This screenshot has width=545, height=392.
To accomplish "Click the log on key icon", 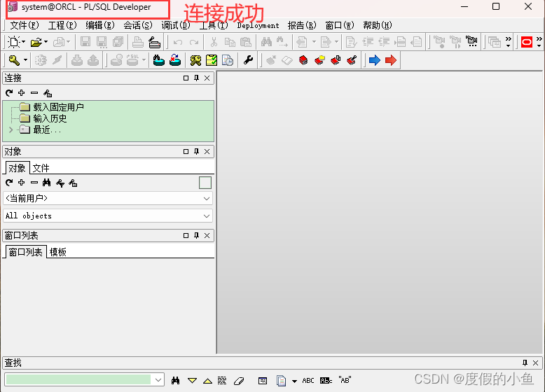I will point(14,60).
